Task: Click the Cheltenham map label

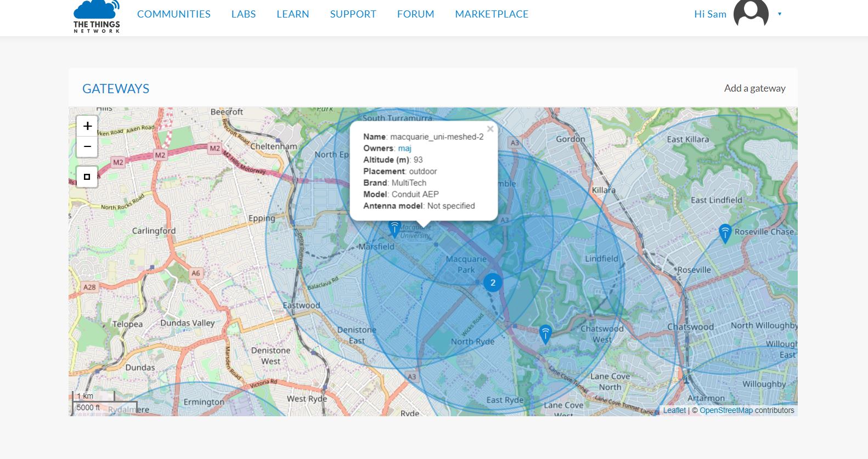Action: 274,146
